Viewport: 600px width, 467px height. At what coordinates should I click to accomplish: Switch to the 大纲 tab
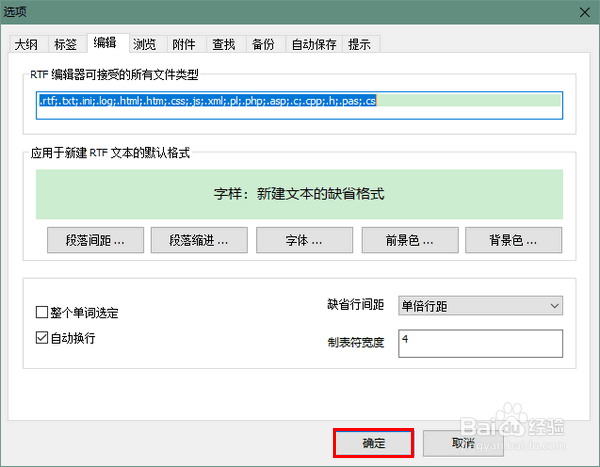click(28, 44)
